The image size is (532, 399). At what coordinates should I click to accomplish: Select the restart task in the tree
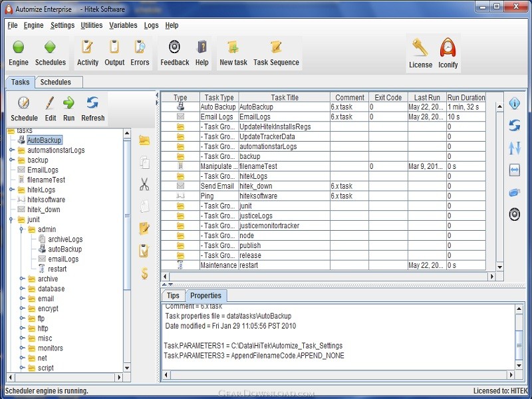tap(57, 269)
